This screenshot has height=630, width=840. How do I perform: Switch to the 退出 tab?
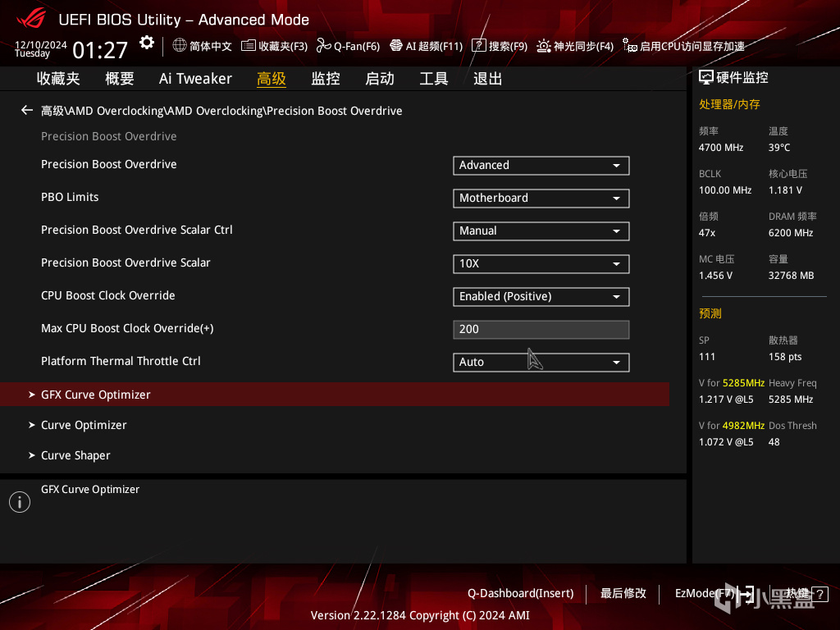click(x=488, y=79)
